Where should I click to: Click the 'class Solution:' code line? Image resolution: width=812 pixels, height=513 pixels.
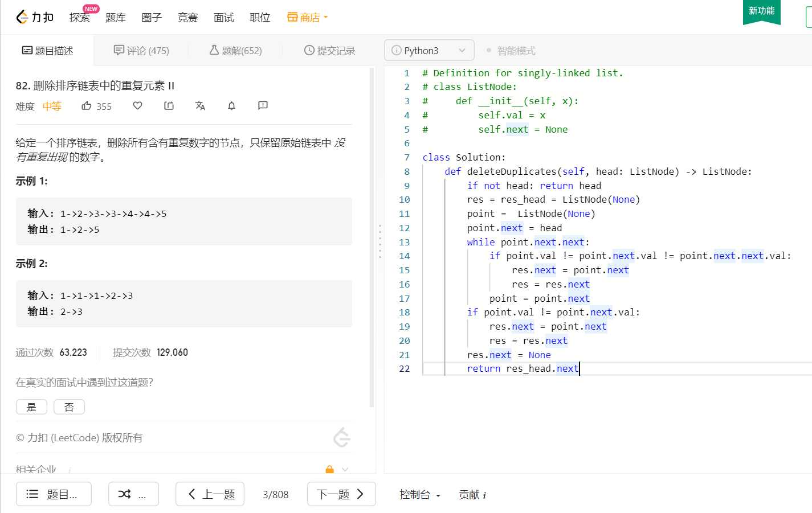click(464, 157)
